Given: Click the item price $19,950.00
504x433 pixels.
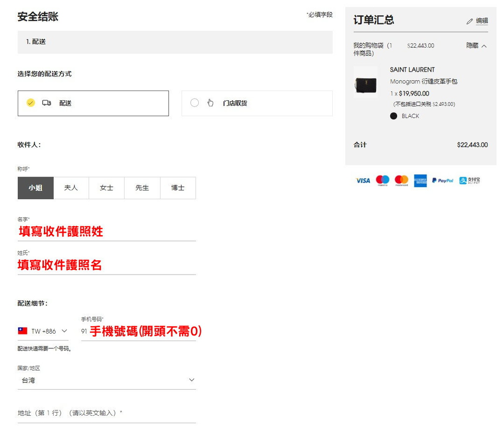Looking at the screenshot, I should pyautogui.click(x=414, y=93).
